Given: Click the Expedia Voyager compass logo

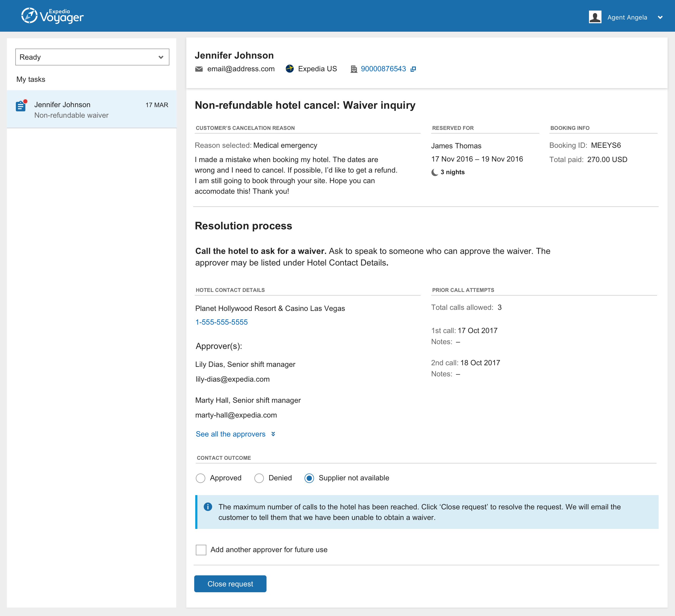Looking at the screenshot, I should (x=30, y=16).
